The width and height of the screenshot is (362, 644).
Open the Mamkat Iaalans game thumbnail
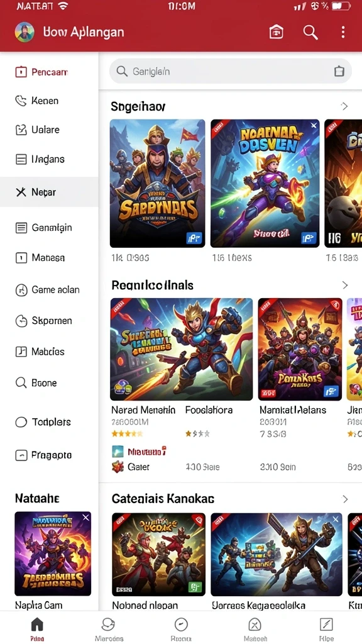[300, 349]
